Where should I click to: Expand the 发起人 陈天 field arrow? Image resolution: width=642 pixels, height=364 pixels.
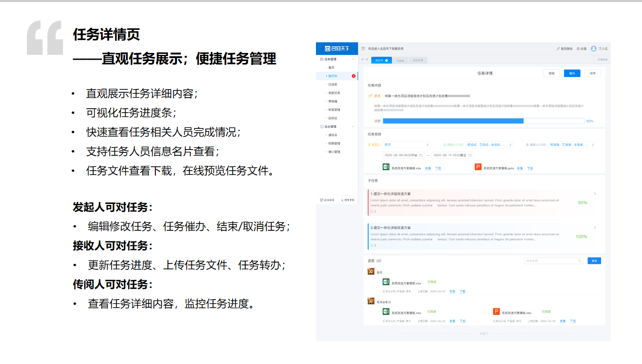(x=427, y=145)
